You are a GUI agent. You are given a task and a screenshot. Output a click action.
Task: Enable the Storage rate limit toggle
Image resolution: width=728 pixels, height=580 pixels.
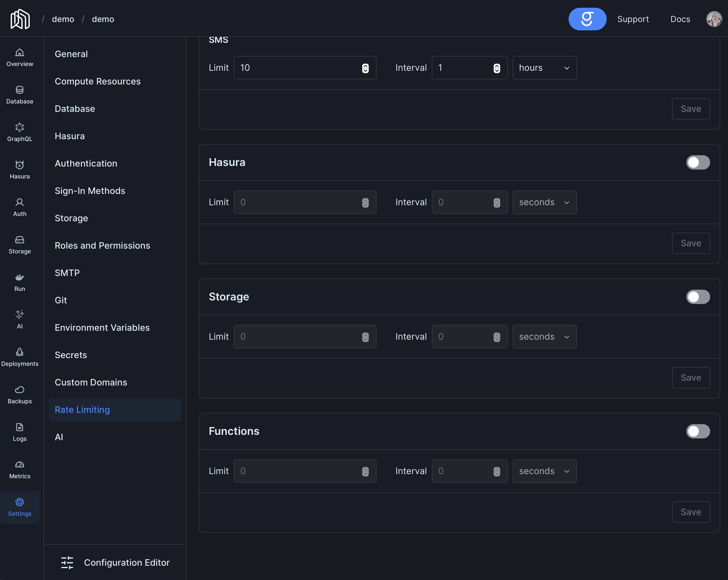[698, 297]
